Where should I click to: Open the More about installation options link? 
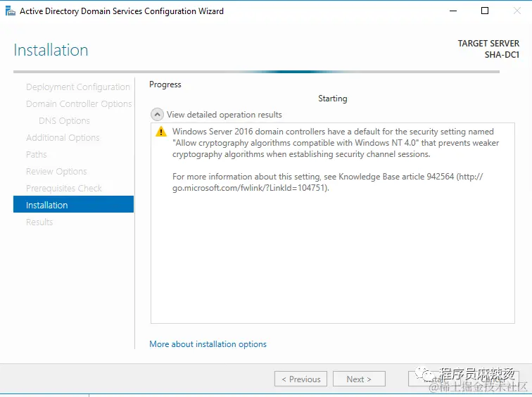coord(208,344)
